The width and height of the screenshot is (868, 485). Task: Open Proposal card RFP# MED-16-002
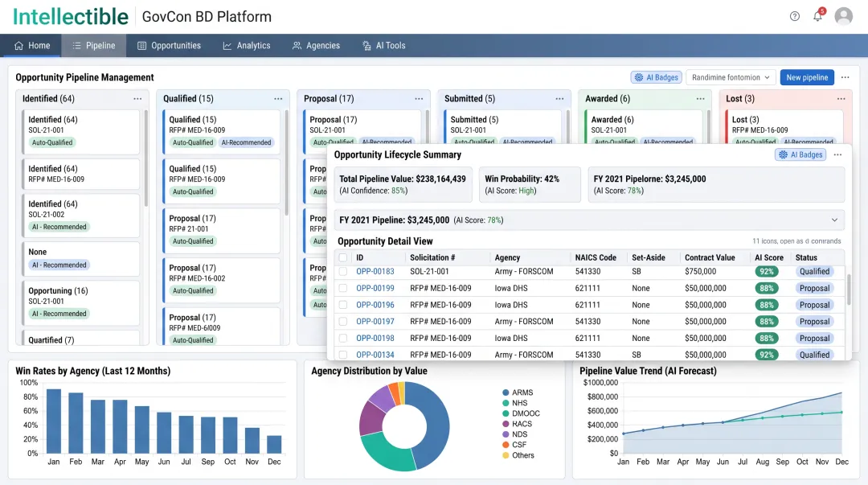222,280
